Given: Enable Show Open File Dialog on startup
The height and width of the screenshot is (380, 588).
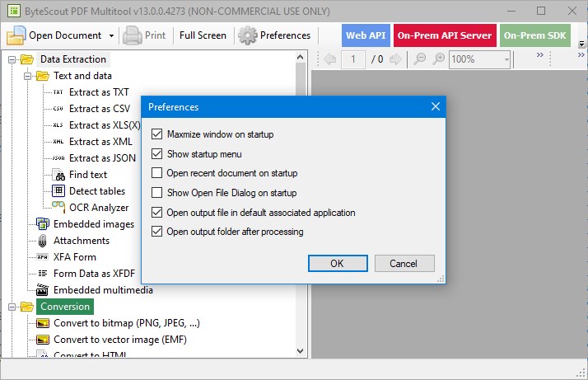Looking at the screenshot, I should pyautogui.click(x=156, y=193).
